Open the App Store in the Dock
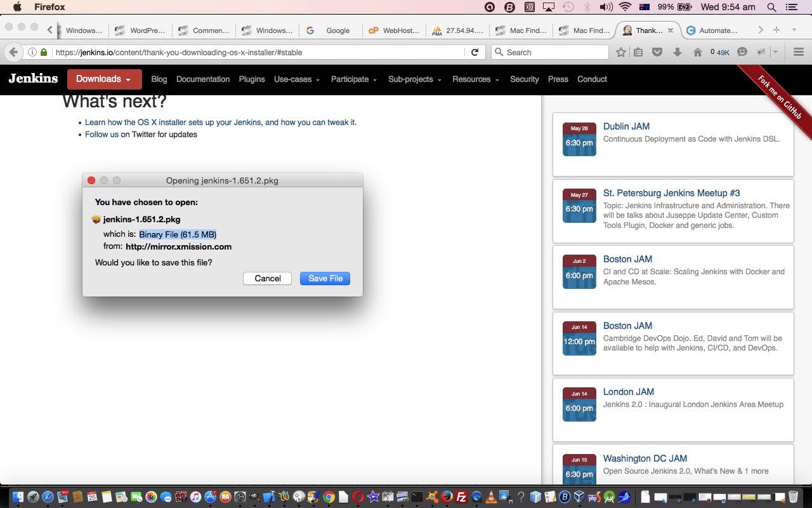Image resolution: width=812 pixels, height=508 pixels. [211, 497]
